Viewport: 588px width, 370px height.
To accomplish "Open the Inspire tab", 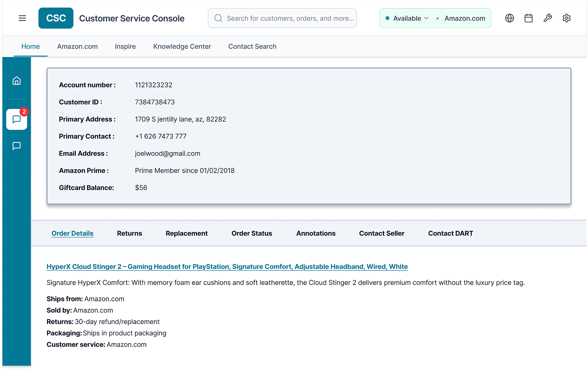I will tap(125, 46).
